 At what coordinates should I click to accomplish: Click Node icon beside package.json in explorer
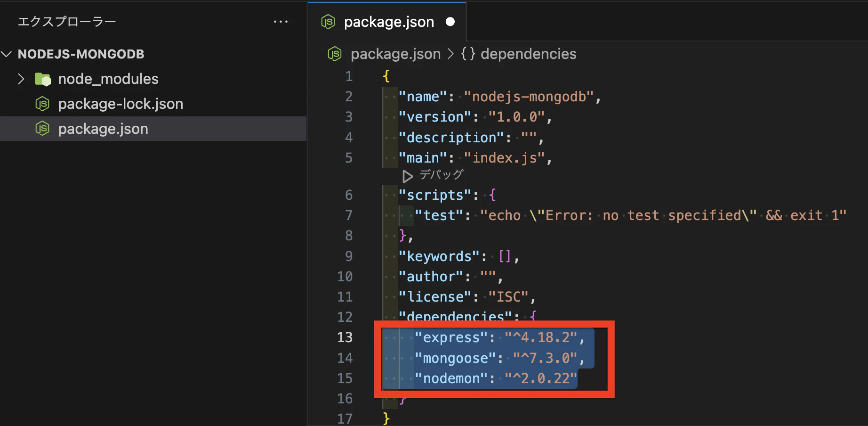pyautogui.click(x=42, y=129)
